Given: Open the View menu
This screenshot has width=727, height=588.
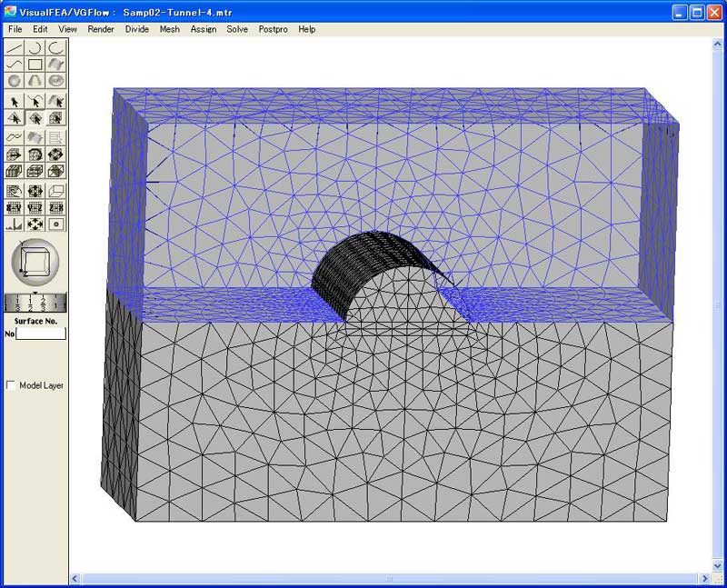Looking at the screenshot, I should (67, 29).
